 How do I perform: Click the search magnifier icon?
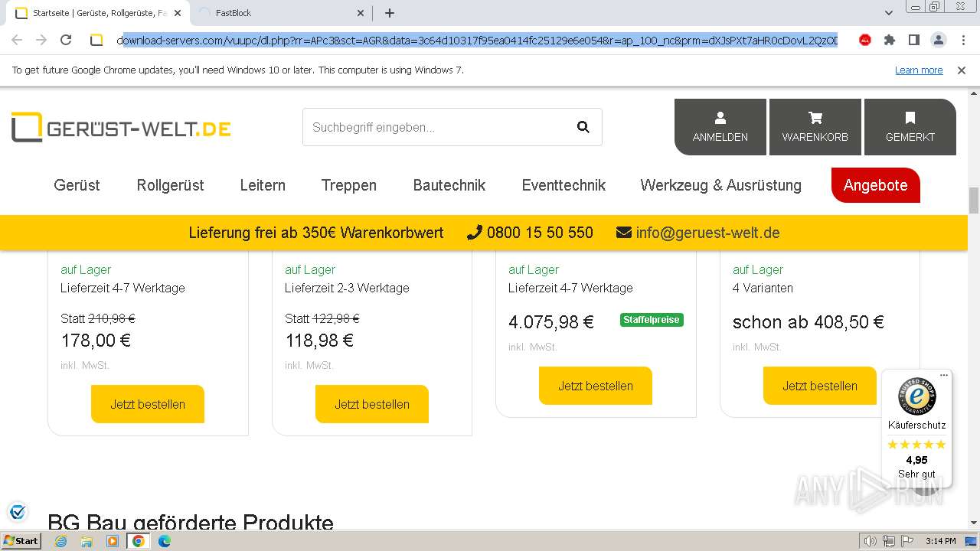point(583,127)
